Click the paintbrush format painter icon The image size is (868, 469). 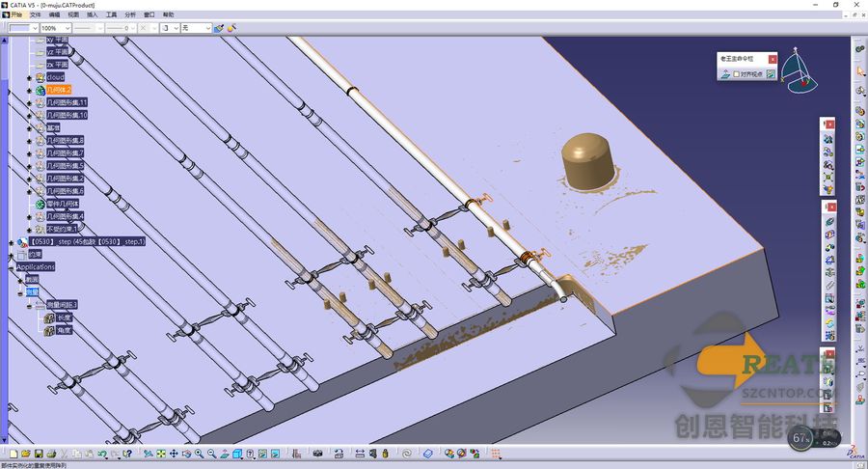[219, 28]
